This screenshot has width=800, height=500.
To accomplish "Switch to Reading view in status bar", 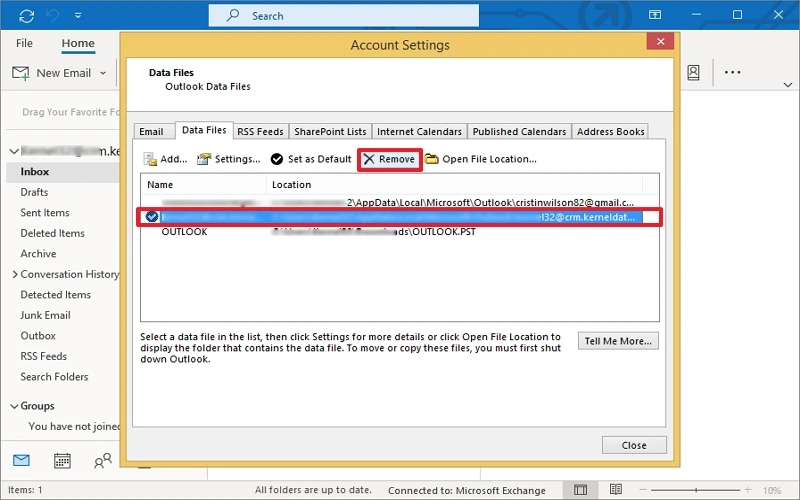I will coord(616,490).
